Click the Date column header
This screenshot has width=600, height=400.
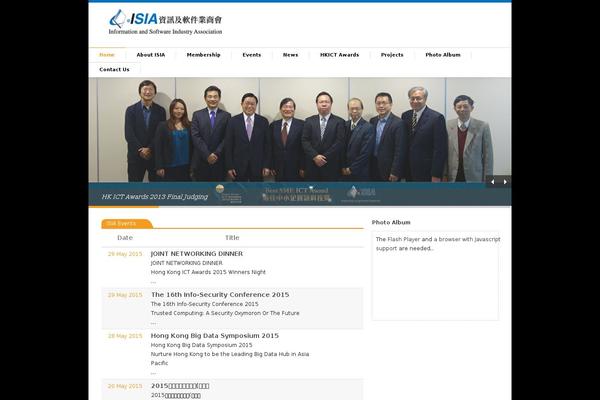pos(125,238)
